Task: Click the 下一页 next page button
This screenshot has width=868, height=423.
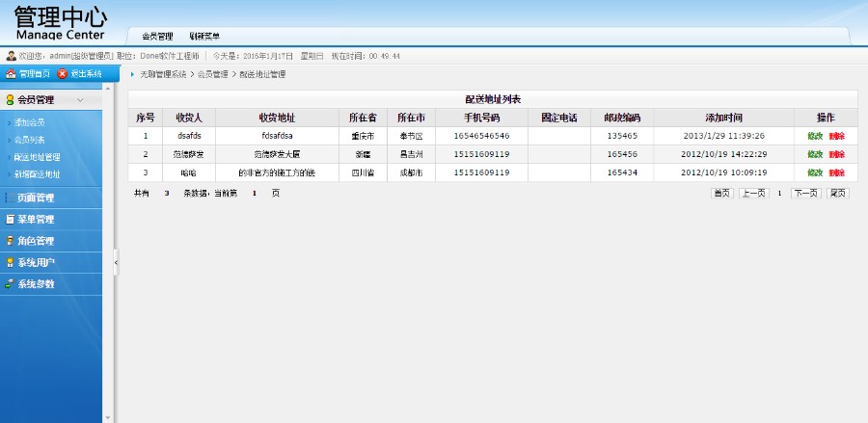Action: 806,193
